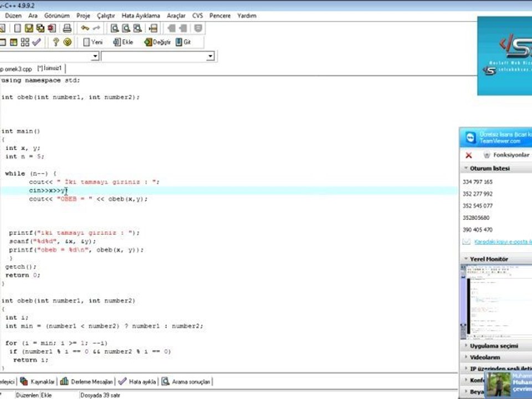Click the Close file red icon
This screenshot has height=399, width=532.
click(x=52, y=28)
